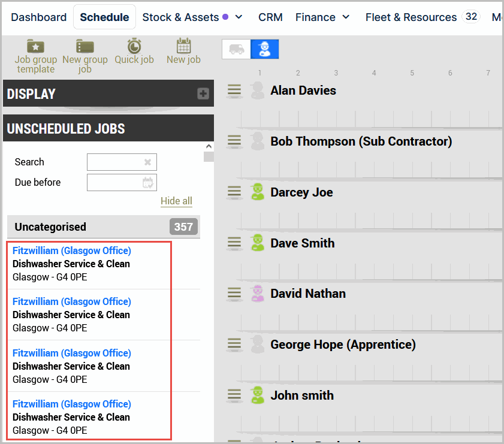Click in the Due before date field
504x444 pixels.
pyautogui.click(x=122, y=183)
